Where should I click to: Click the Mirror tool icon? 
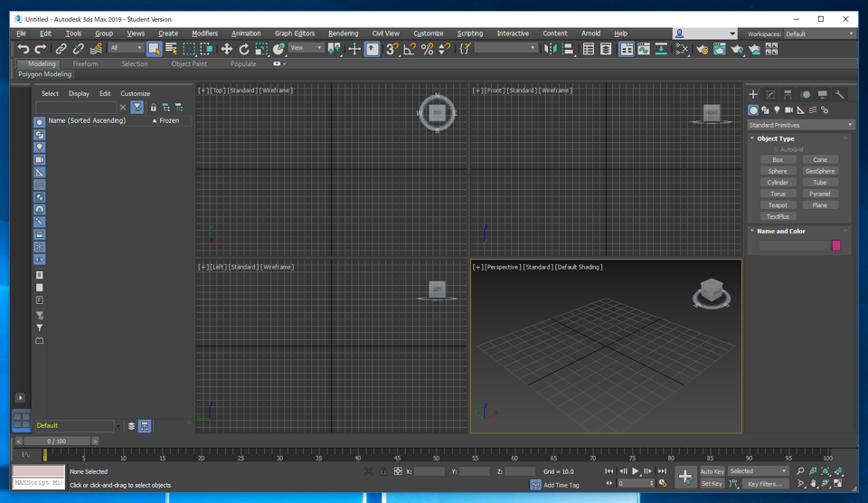tap(550, 49)
